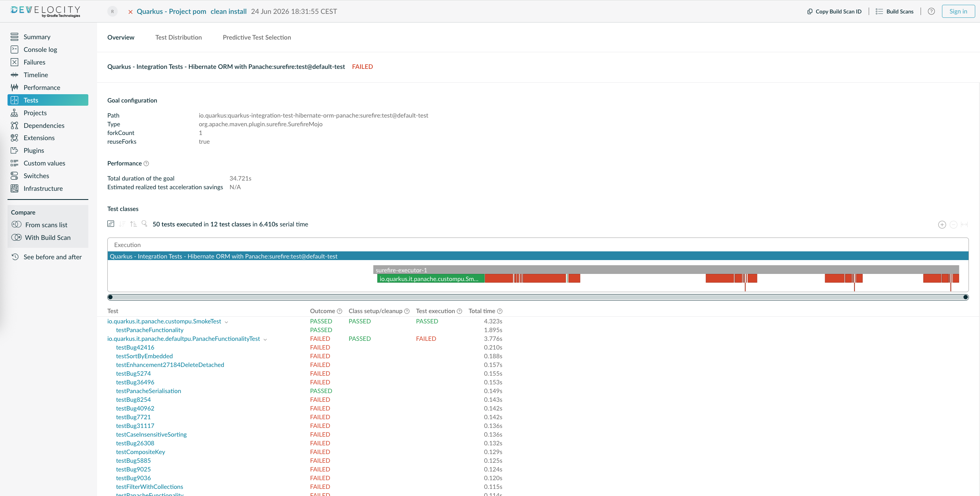The width and height of the screenshot is (980, 496).
Task: Click the Total time column help icon
Action: tap(500, 311)
